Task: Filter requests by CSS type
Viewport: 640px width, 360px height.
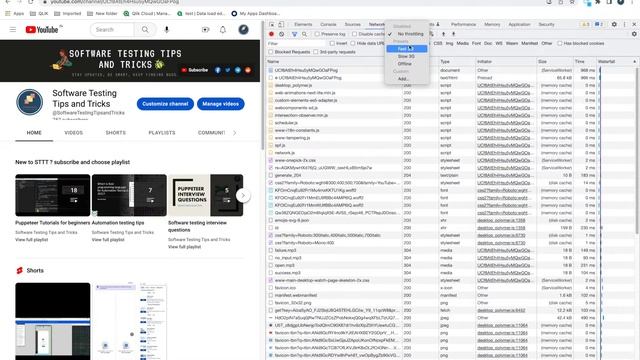Action: 438,43
